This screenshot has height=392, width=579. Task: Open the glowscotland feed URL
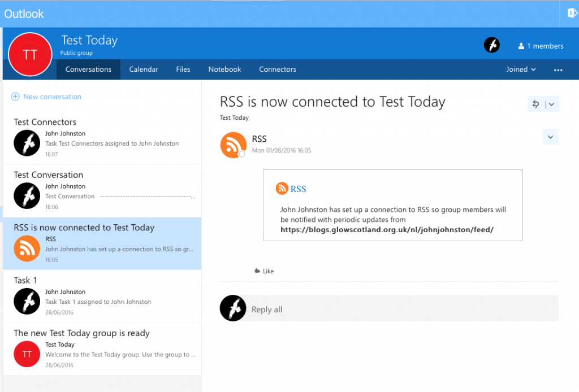387,230
